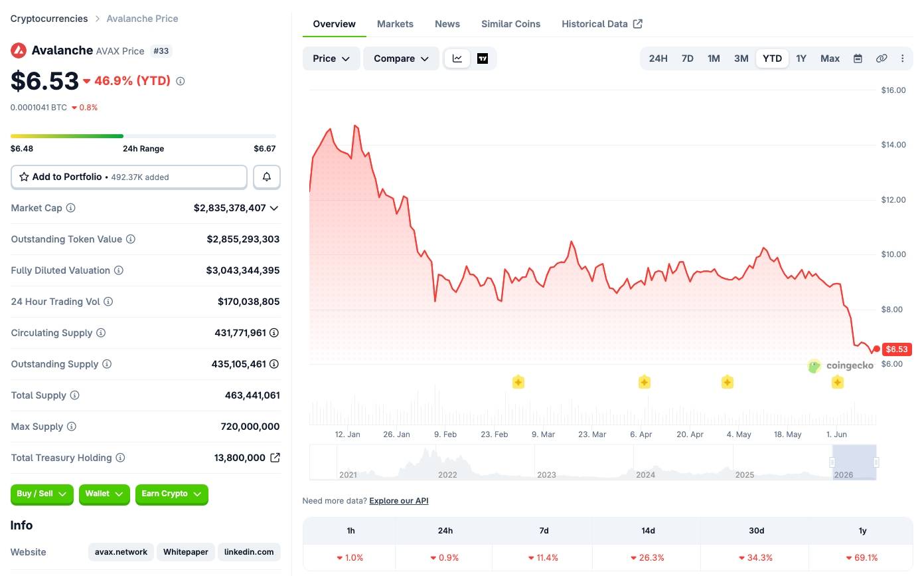Switch to Similar Coins tab
The image size is (924, 576).
pos(510,24)
